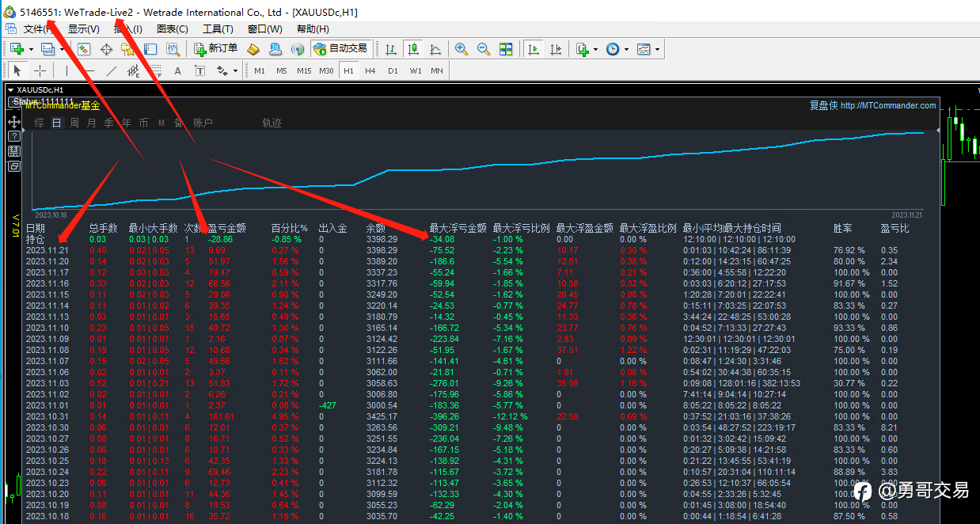Toggle the 自动交易 auto trading button

click(x=341, y=49)
